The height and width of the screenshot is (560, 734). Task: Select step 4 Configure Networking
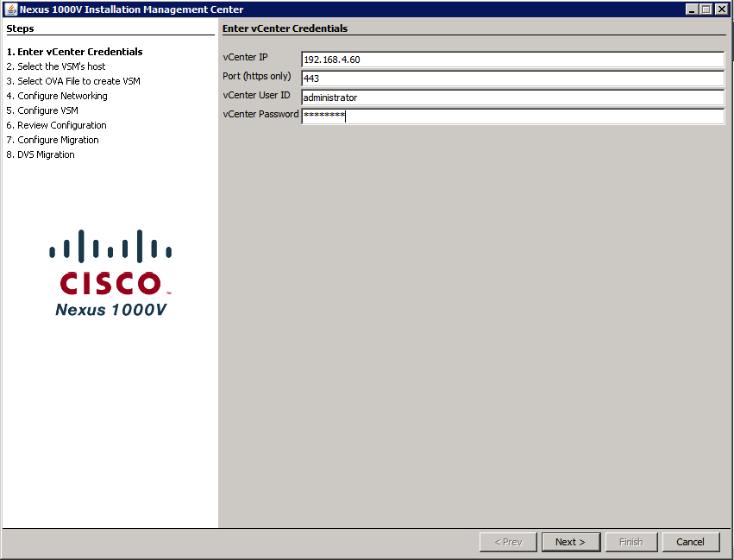[57, 96]
